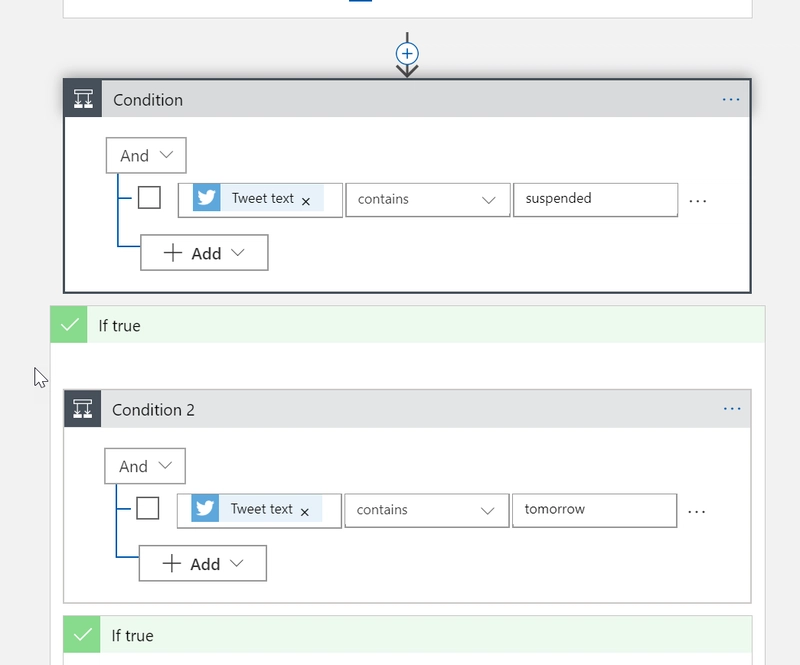Tick the checkbox for the 'tomorrow' row

[148, 509]
